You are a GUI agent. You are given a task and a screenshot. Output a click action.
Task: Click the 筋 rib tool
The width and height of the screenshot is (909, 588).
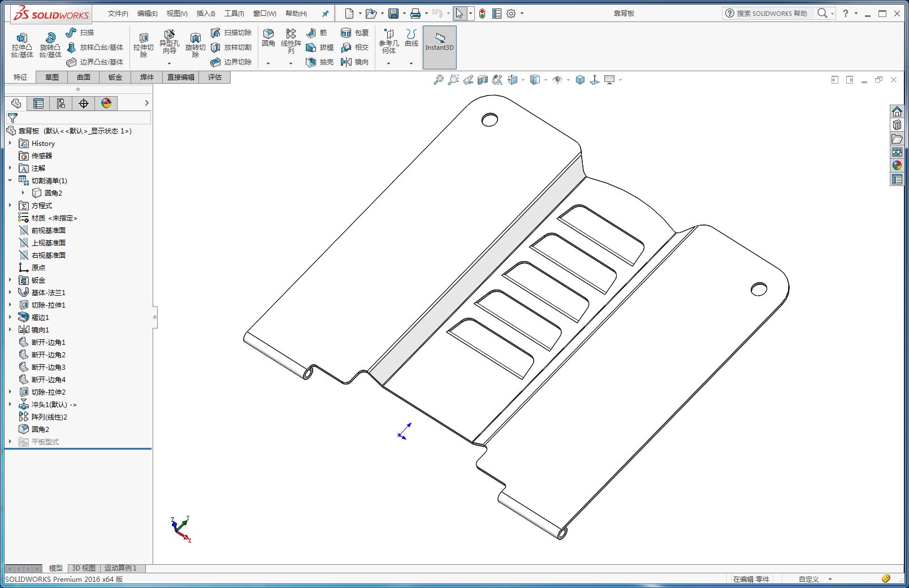317,33
